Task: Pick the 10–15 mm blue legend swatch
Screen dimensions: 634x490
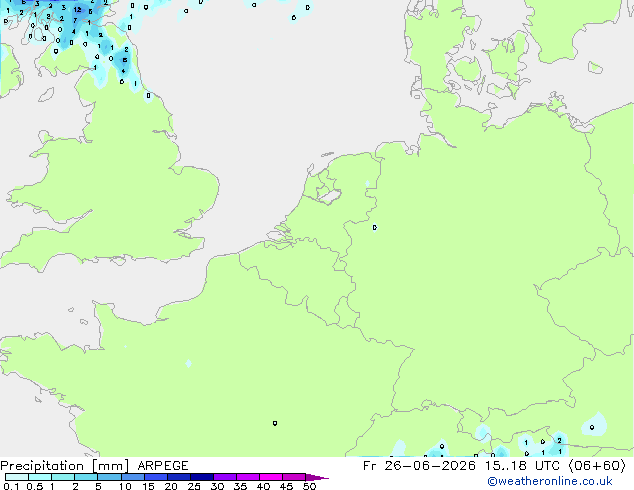Action: point(132,477)
